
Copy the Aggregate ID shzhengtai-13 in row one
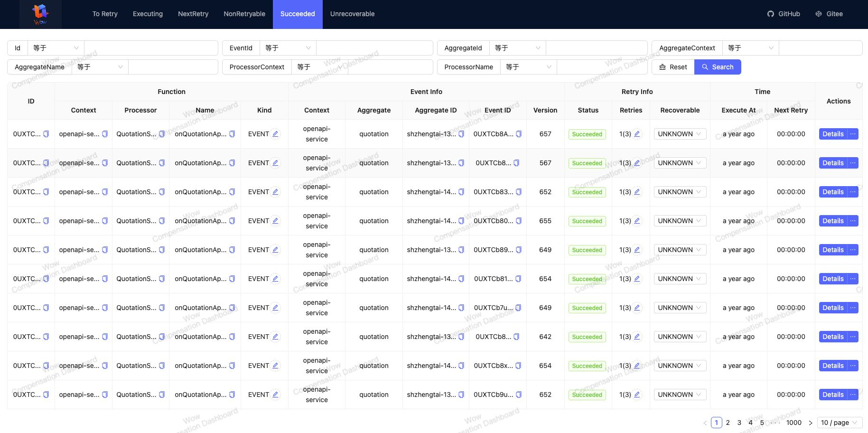coord(461,134)
